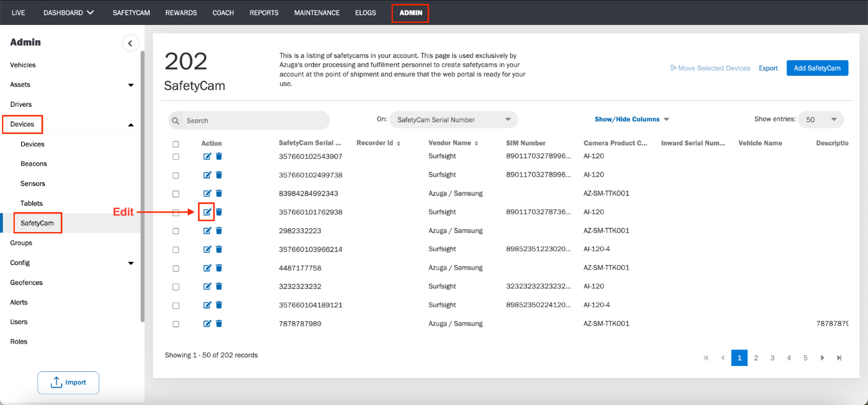Check the row for serial 357660102499738
The width and height of the screenshot is (868, 405).
click(x=176, y=176)
